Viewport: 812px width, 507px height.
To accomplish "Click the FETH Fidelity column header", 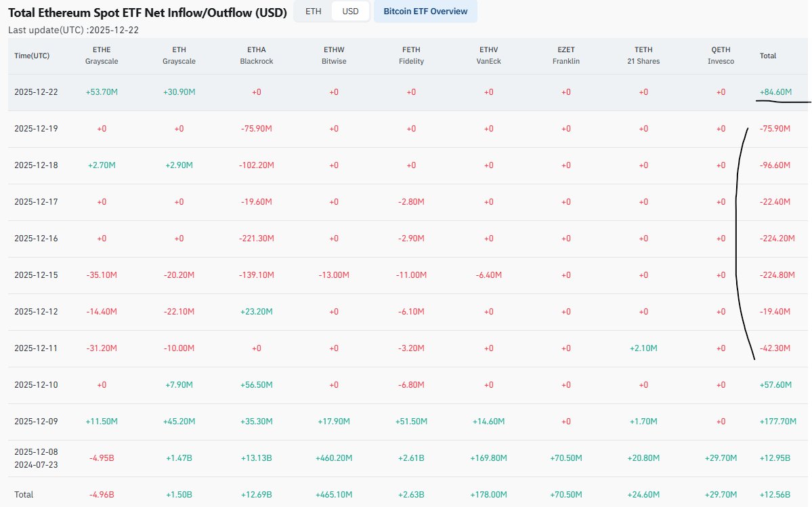I will pyautogui.click(x=410, y=56).
